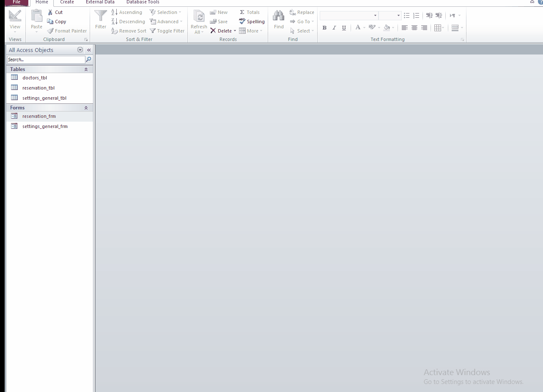Image resolution: width=543 pixels, height=392 pixels.
Task: Click the Find binoculars icon
Action: click(x=279, y=17)
